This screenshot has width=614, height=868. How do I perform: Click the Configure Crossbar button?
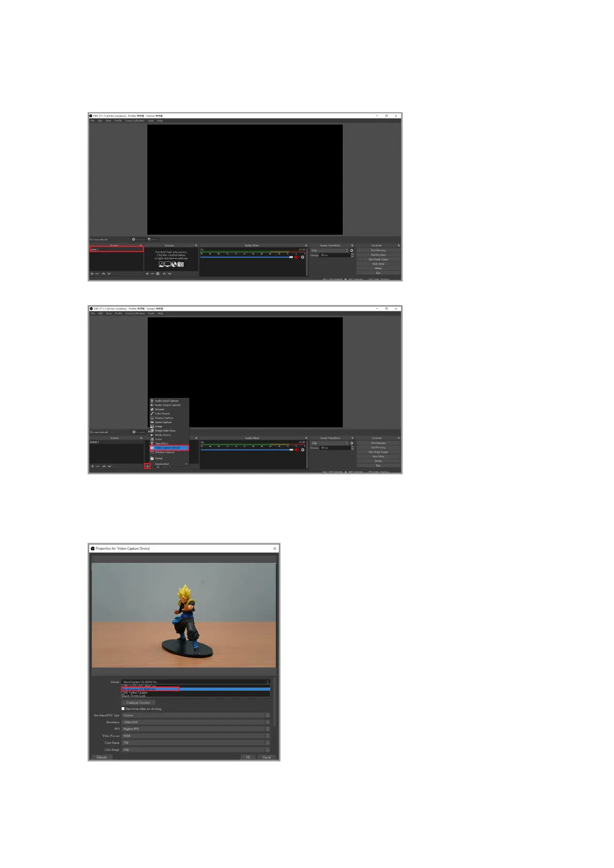point(138,703)
